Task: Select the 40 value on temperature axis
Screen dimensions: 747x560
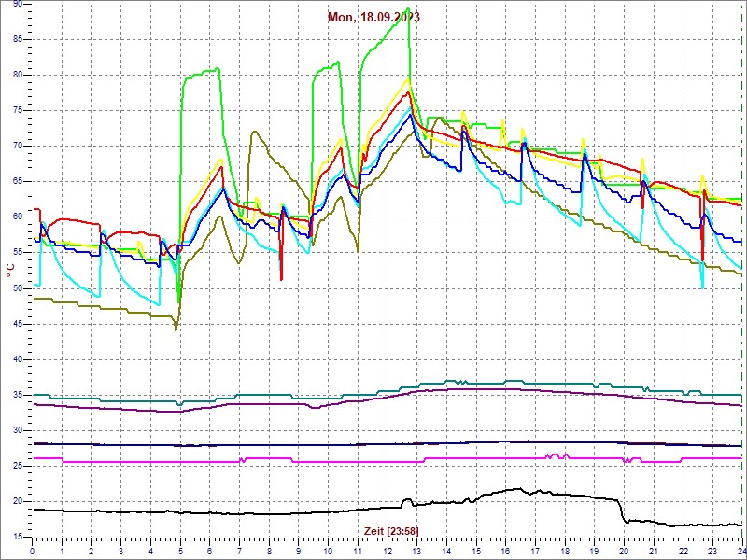Action: (x=18, y=359)
